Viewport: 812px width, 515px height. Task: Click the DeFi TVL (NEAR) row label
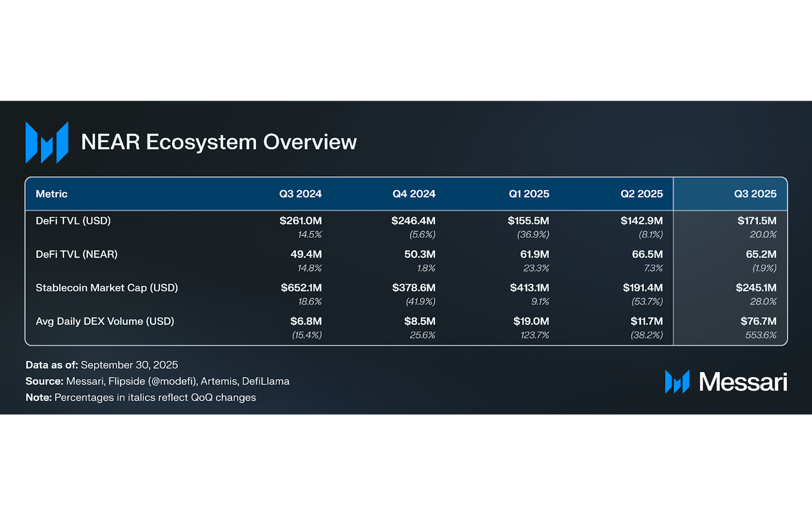(x=77, y=254)
